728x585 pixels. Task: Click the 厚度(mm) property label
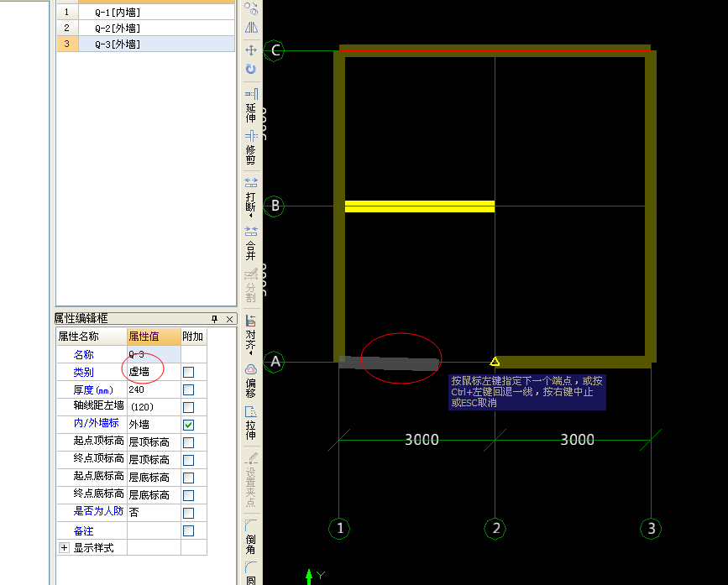93,390
